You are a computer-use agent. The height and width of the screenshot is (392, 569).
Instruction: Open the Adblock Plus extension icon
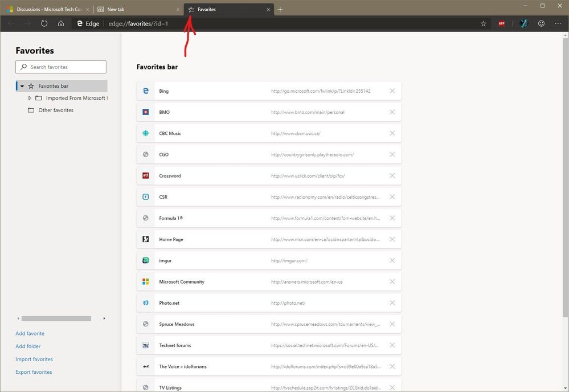(501, 23)
